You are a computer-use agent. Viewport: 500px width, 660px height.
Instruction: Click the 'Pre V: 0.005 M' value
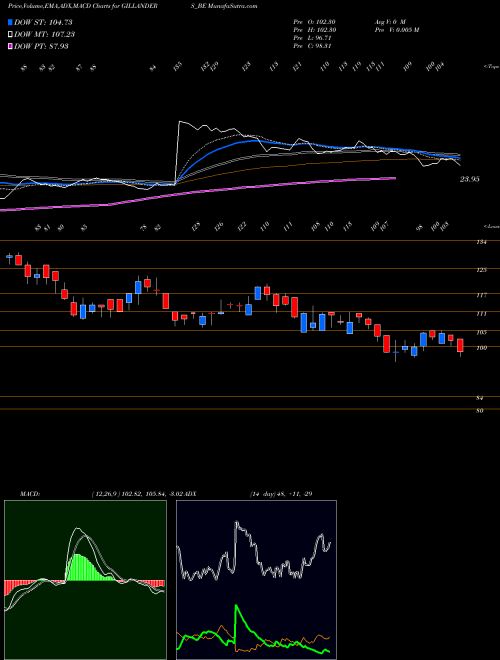coord(396,30)
